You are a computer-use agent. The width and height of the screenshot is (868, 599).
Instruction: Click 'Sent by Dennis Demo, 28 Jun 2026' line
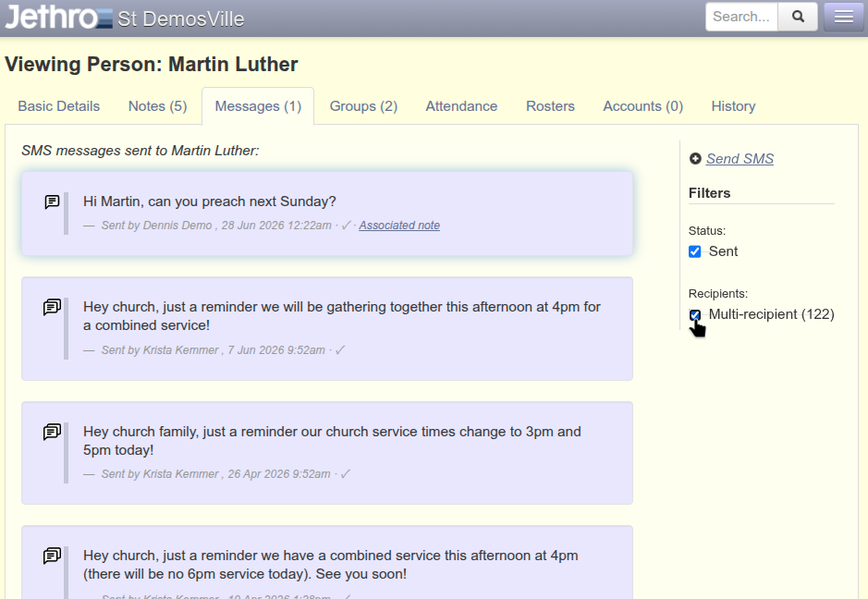coord(216,226)
